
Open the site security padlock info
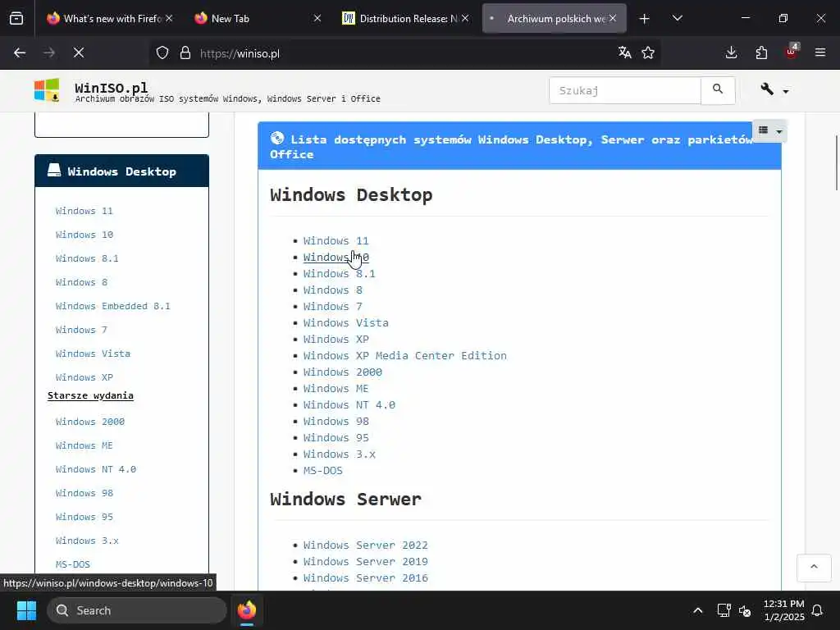[x=185, y=53]
